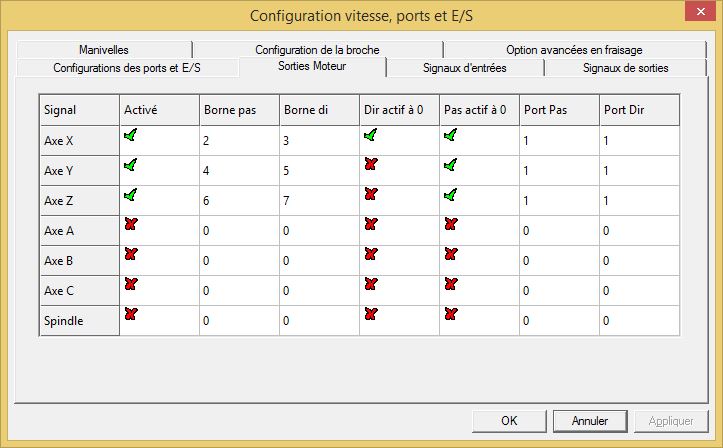The width and height of the screenshot is (723, 448).
Task: Click the red cross for Axe A Activé
Action: 131,224
